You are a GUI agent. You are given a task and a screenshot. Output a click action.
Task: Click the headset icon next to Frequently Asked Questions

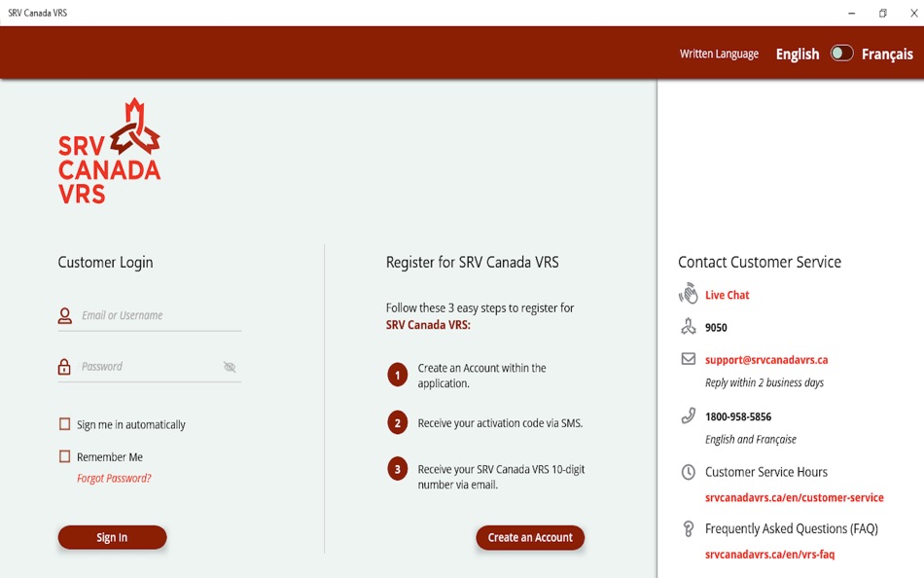[689, 528]
